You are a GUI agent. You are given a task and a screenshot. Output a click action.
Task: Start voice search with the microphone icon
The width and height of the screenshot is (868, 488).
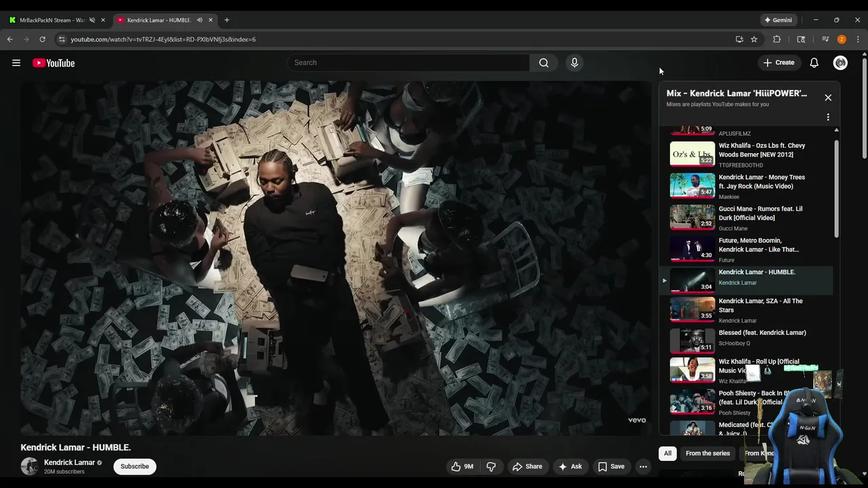click(x=574, y=62)
